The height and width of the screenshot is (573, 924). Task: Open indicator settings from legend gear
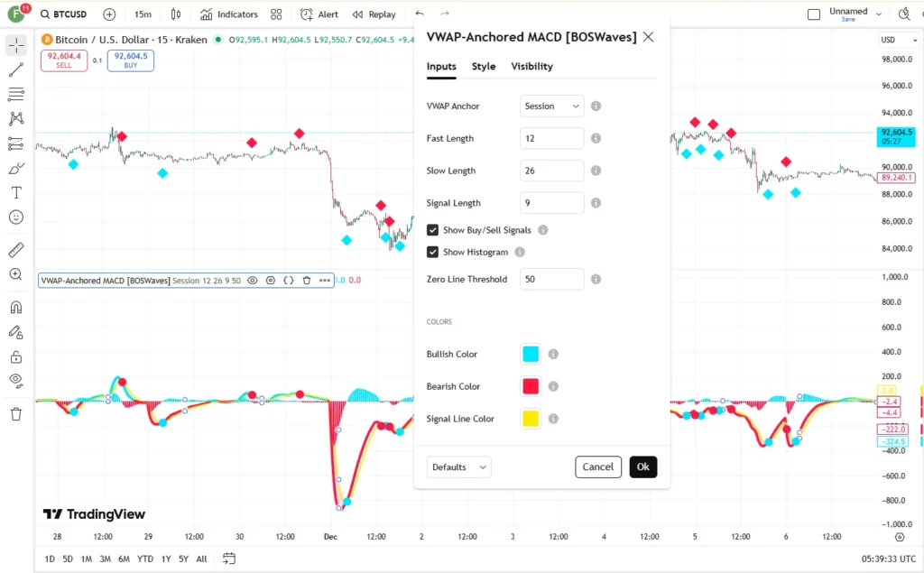[x=271, y=281]
